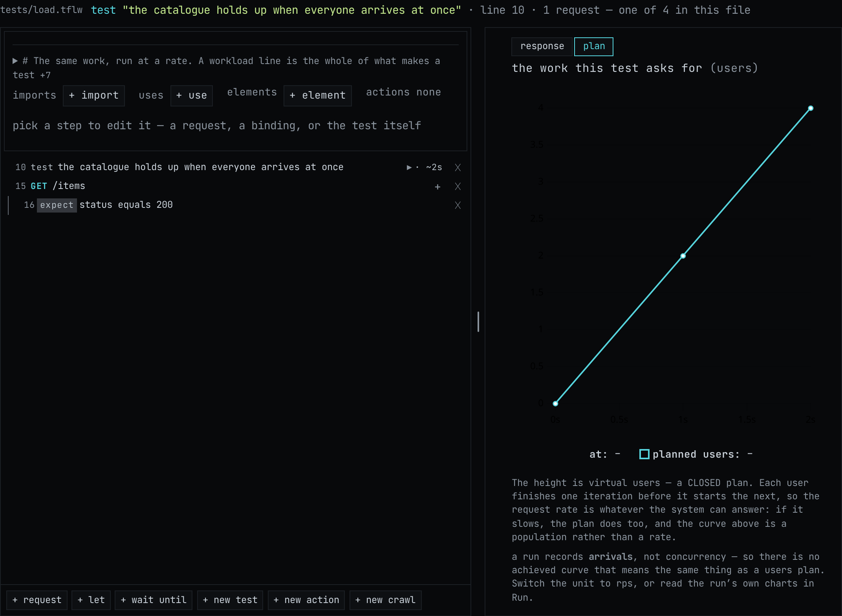Switch to the response tab
Screen dimensions: 842x616
[x=542, y=46]
